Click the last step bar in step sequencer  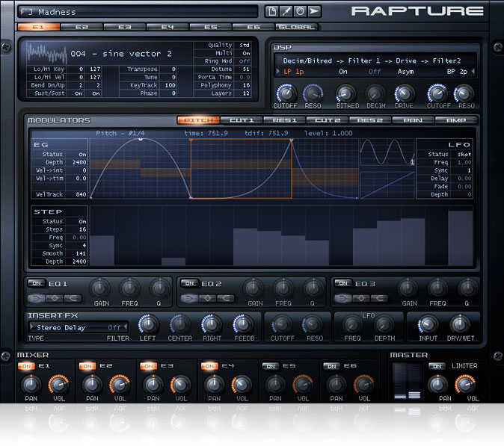pyautogui.click(x=461, y=238)
